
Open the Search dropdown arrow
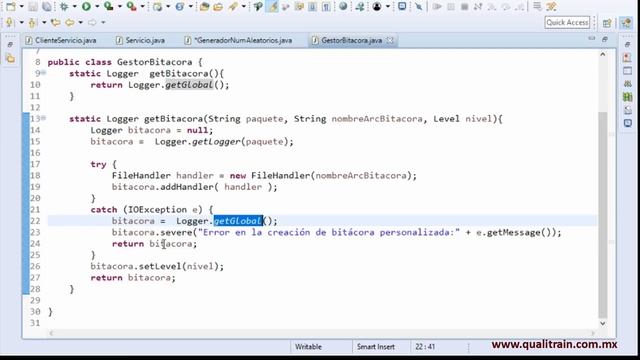(x=244, y=7)
